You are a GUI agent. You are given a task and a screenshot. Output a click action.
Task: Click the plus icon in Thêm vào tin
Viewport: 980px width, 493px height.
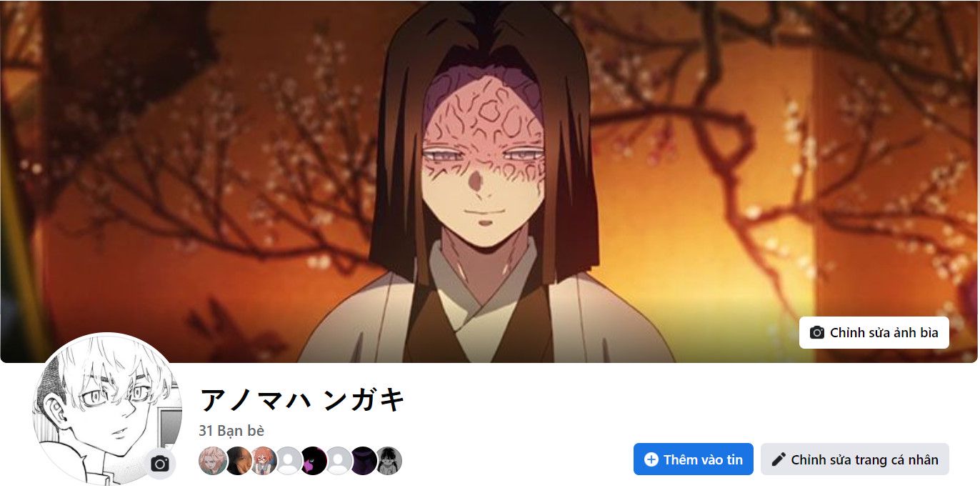tap(651, 459)
